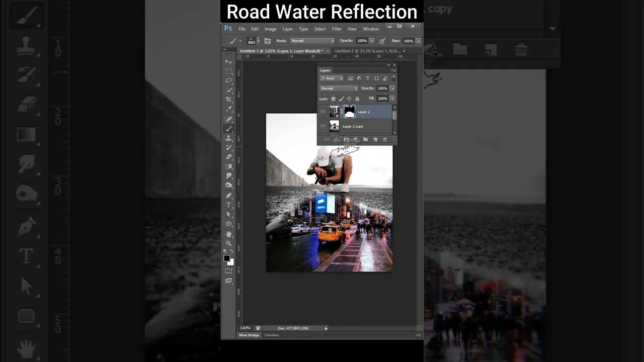Open layer Opacity dropdown arrow
Viewport: 644px width, 362px height.
coord(392,88)
